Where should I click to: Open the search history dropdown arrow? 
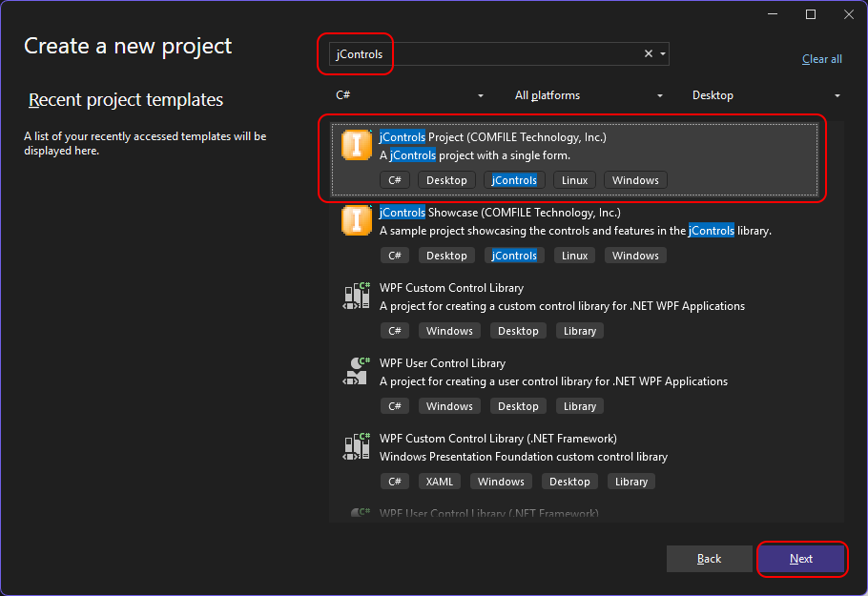(663, 54)
